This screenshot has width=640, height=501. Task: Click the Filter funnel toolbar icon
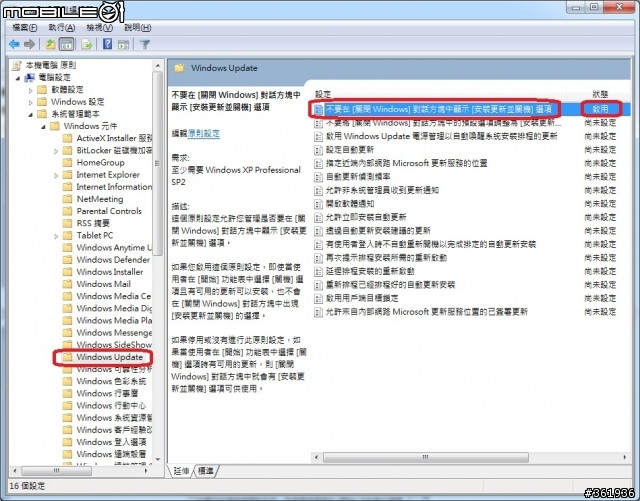(144, 44)
